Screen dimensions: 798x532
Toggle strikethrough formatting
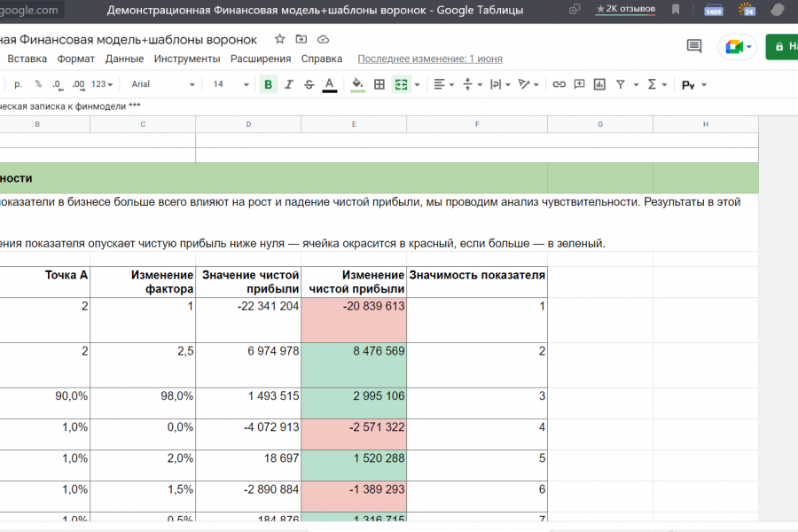click(x=309, y=84)
